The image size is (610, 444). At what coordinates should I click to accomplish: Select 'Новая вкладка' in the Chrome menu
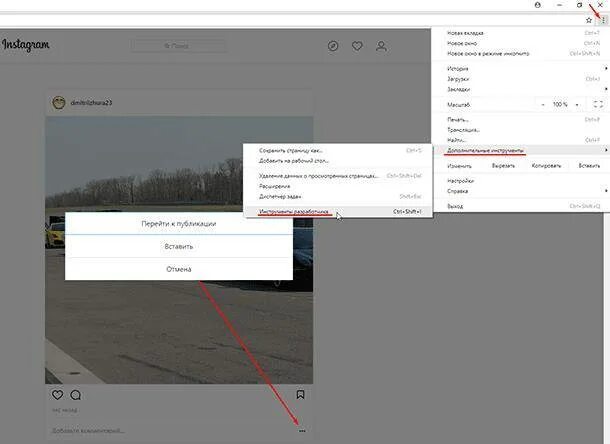[x=520, y=33]
